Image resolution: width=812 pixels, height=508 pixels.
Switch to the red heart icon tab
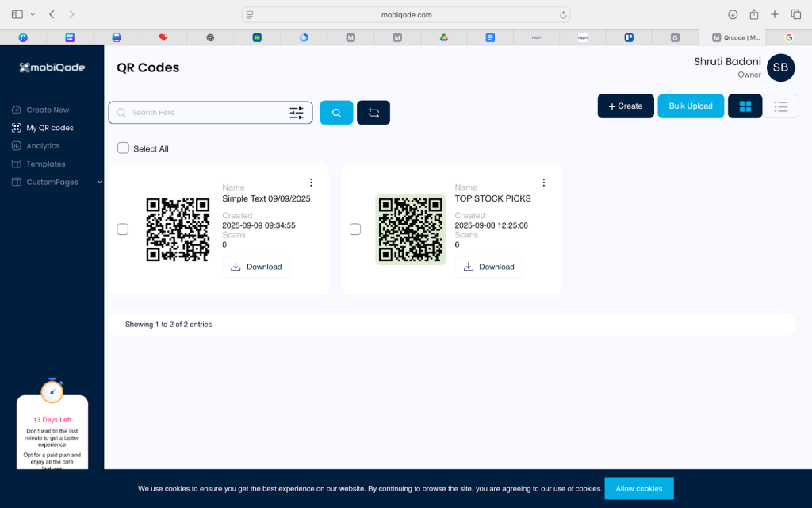163,37
